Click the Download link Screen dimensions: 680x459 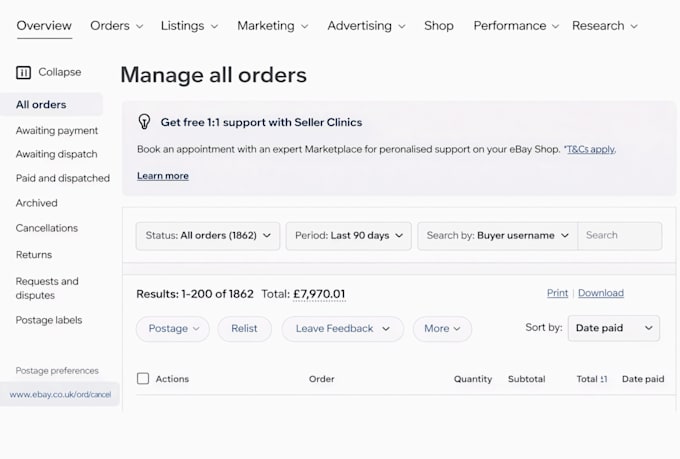[x=601, y=293]
